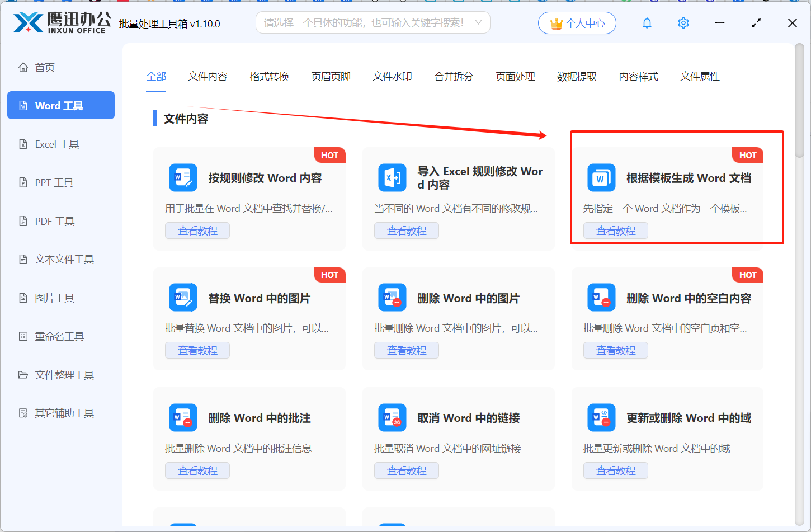Open PDF 工具 from the sidebar
This screenshot has height=532, width=811.
point(54,222)
